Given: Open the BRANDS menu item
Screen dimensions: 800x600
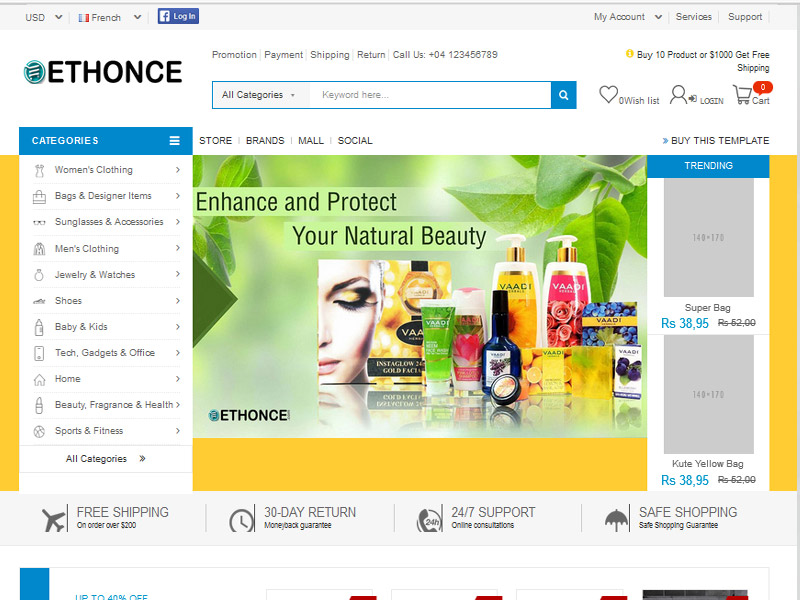Looking at the screenshot, I should coord(265,141).
